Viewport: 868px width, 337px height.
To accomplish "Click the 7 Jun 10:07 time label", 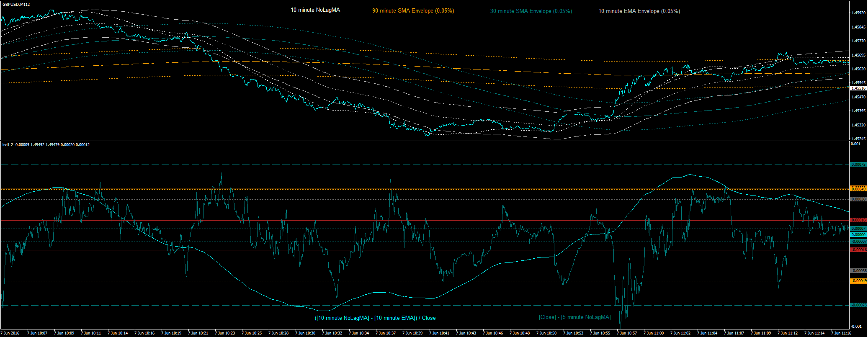I will [37, 334].
